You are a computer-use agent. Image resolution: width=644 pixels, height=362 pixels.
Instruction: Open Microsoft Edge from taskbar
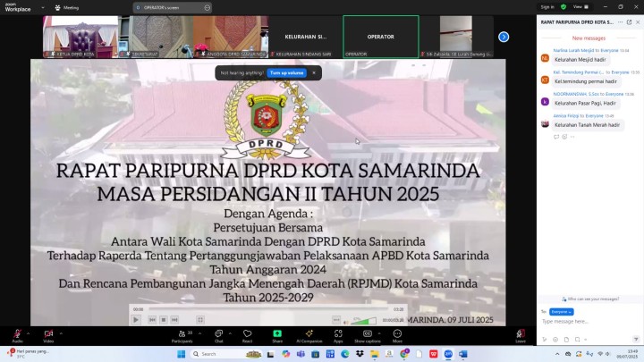coord(345,354)
